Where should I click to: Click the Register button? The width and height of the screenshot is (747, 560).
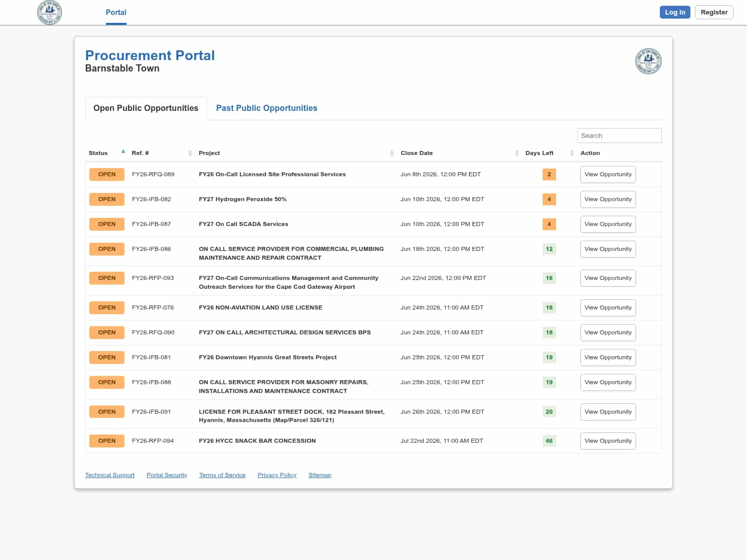coord(714,12)
